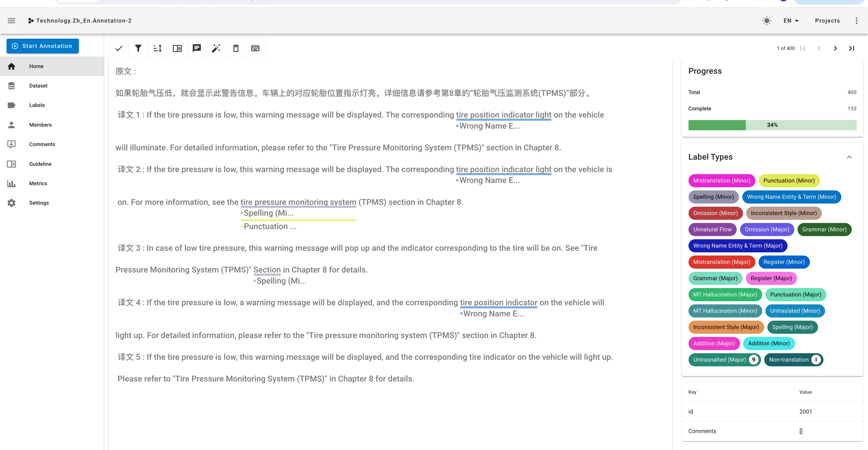Open the guideline book icon in toolbar
This screenshot has width=868, height=450.
point(177,49)
